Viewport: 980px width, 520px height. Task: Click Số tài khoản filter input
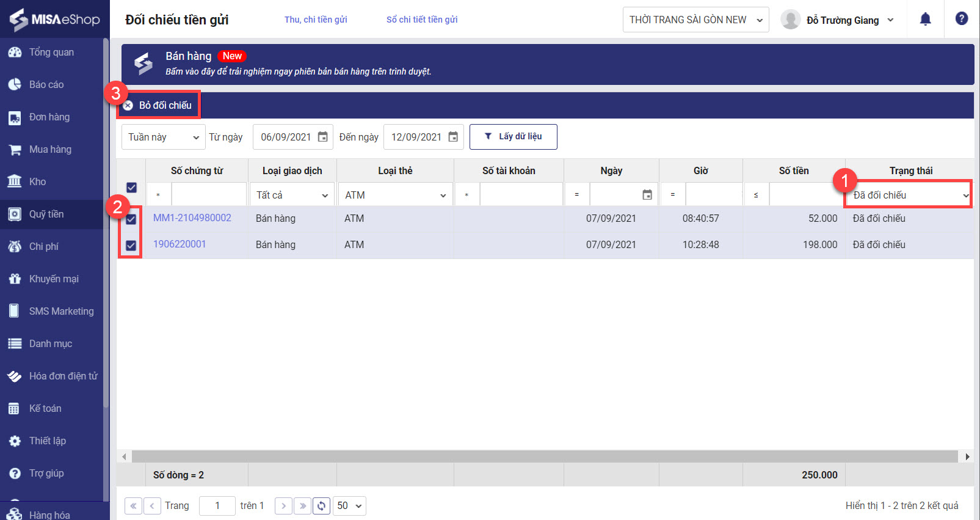[x=521, y=195]
